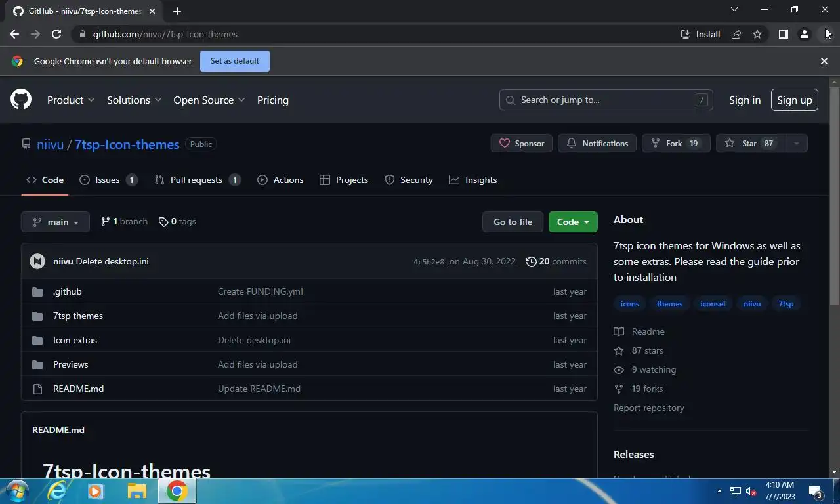Open the Update README.md commit message
Viewport: 840px width, 504px height.
click(x=259, y=388)
